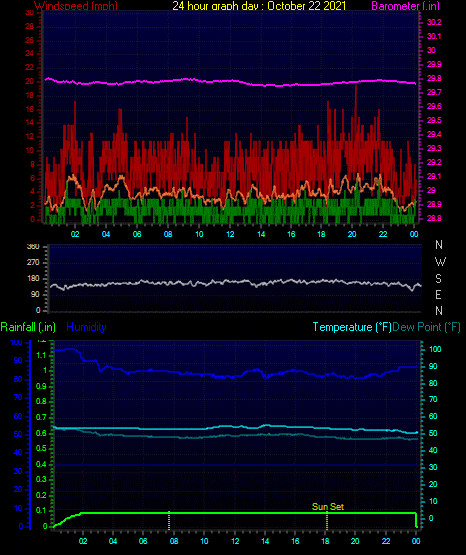
Task: Click the 29.8 barometer scale value
Action: coord(434,79)
